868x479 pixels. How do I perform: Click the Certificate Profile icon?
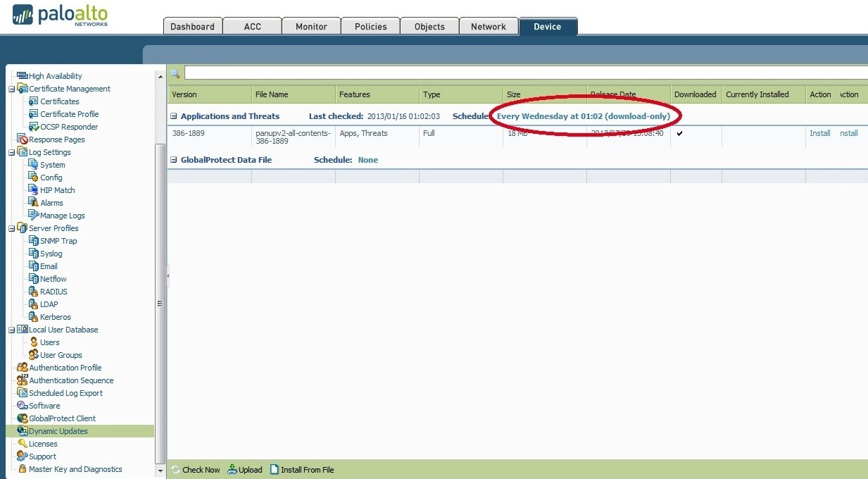click(x=33, y=114)
